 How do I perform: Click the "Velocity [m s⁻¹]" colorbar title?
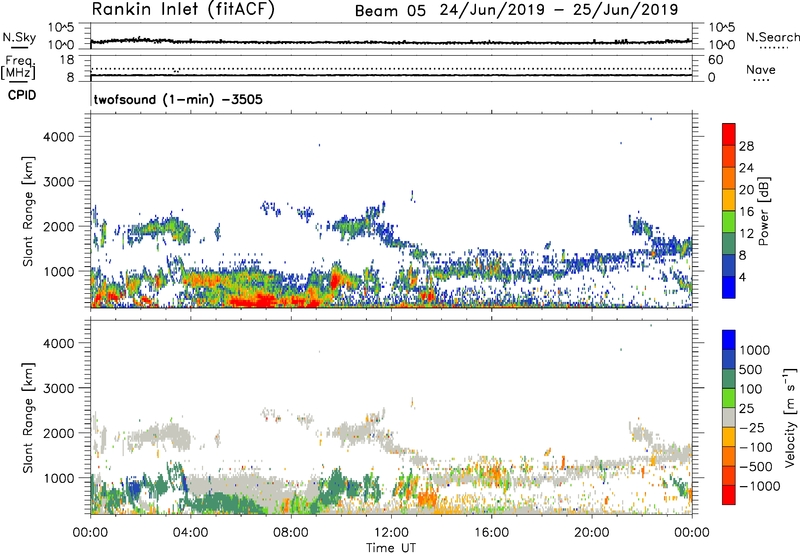pos(790,417)
